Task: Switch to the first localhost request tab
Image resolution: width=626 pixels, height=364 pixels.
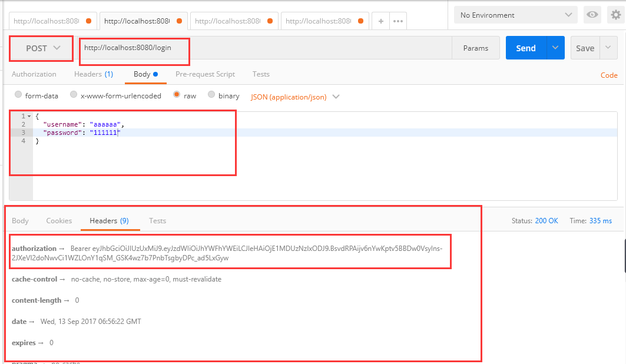Action: [x=52, y=21]
